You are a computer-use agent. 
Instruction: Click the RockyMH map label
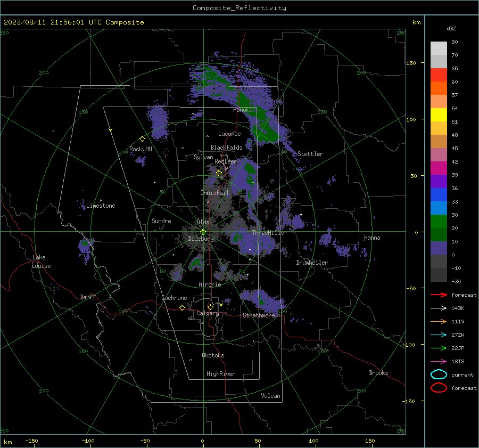point(141,149)
